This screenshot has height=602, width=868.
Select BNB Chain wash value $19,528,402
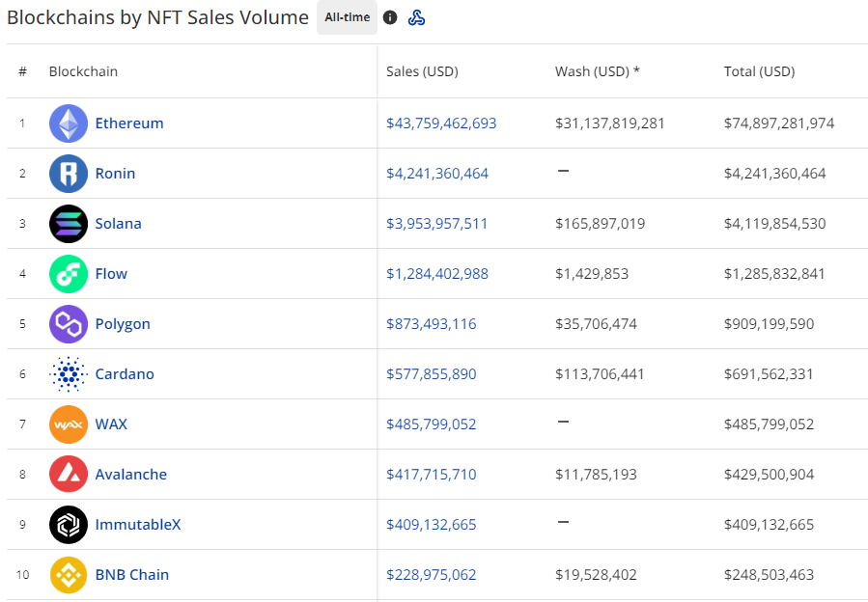pos(596,575)
